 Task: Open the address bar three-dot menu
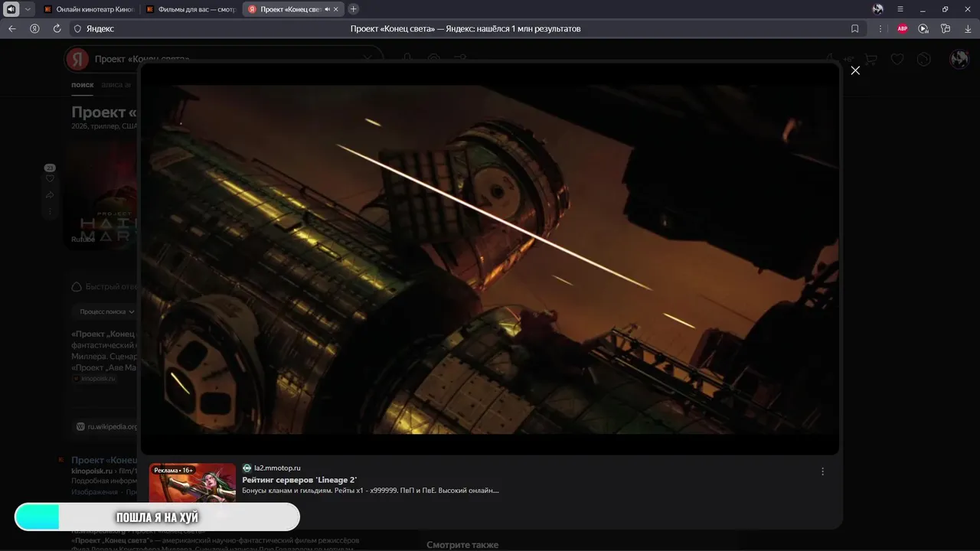pyautogui.click(x=880, y=28)
